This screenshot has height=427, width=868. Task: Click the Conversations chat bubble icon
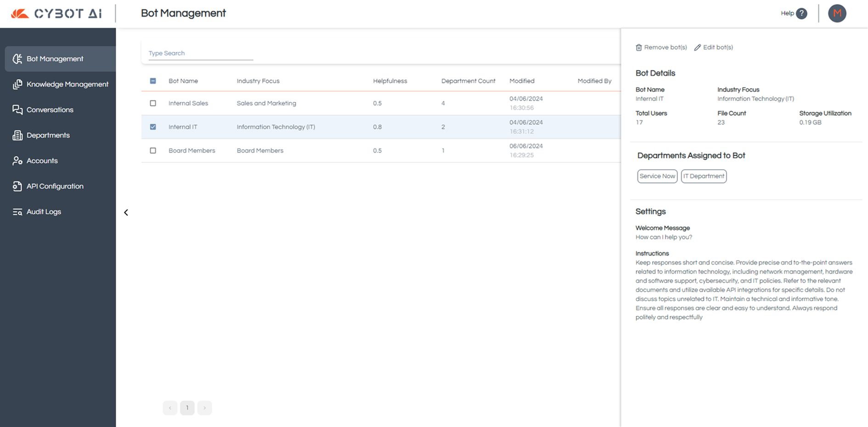pyautogui.click(x=17, y=110)
